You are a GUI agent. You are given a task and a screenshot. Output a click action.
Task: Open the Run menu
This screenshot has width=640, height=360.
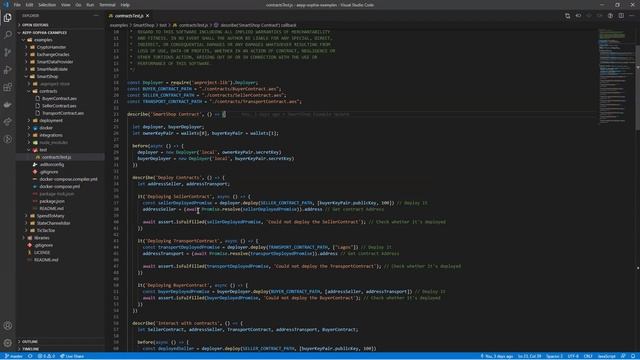[x=90, y=5]
